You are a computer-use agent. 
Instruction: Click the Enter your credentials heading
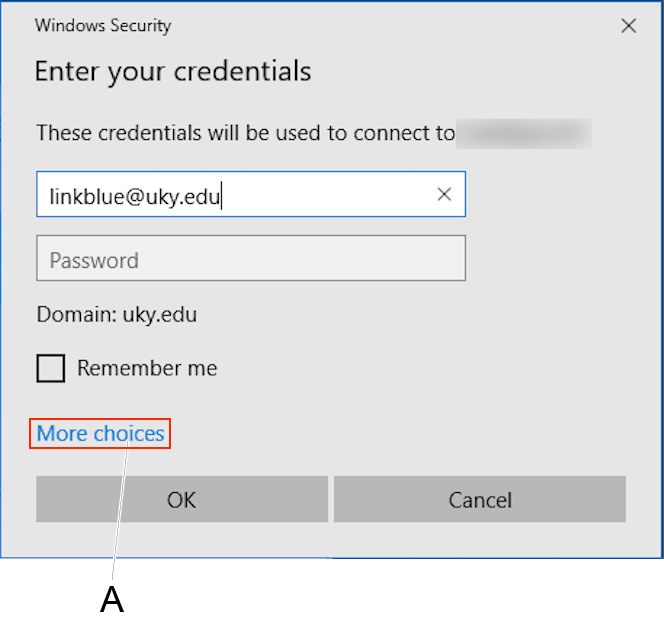pyautogui.click(x=173, y=72)
